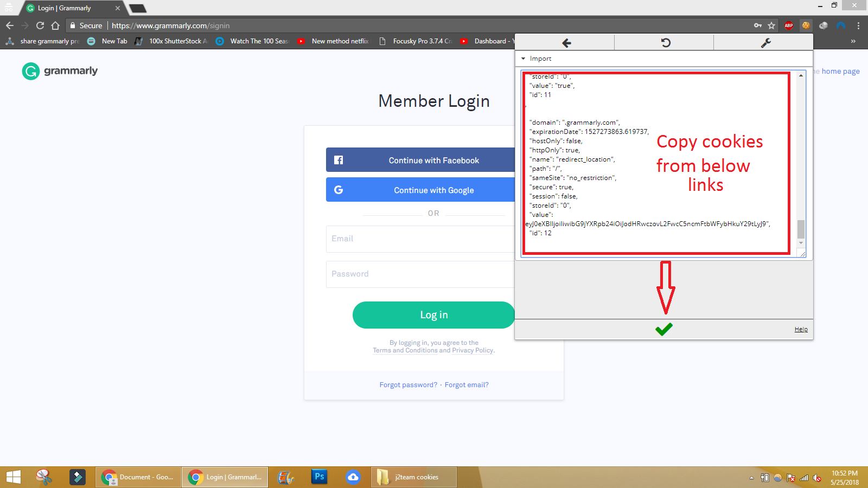The height and width of the screenshot is (488, 868).
Task: Click the scrollbar down arrow in import box
Action: [801, 243]
